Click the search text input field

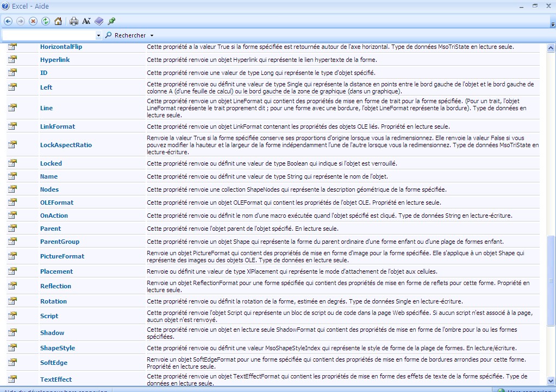click(x=49, y=35)
